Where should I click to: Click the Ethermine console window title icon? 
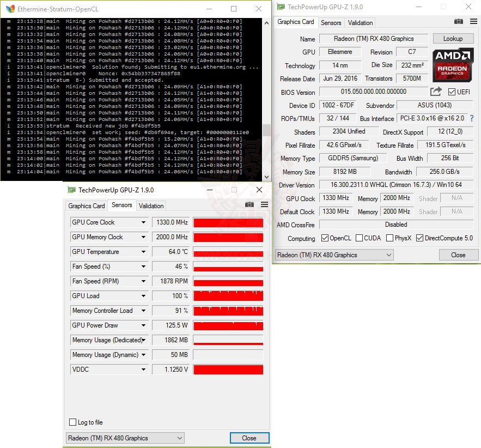tap(10, 9)
